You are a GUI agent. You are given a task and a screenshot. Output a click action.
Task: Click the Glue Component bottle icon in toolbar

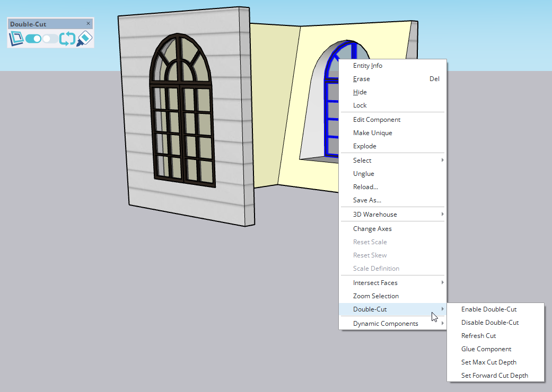(85, 39)
